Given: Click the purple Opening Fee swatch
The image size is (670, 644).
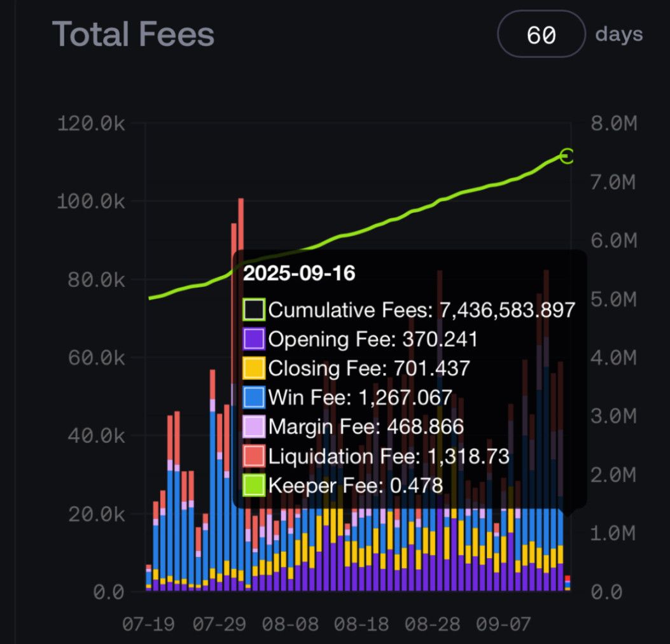Looking at the screenshot, I should pos(253,339).
